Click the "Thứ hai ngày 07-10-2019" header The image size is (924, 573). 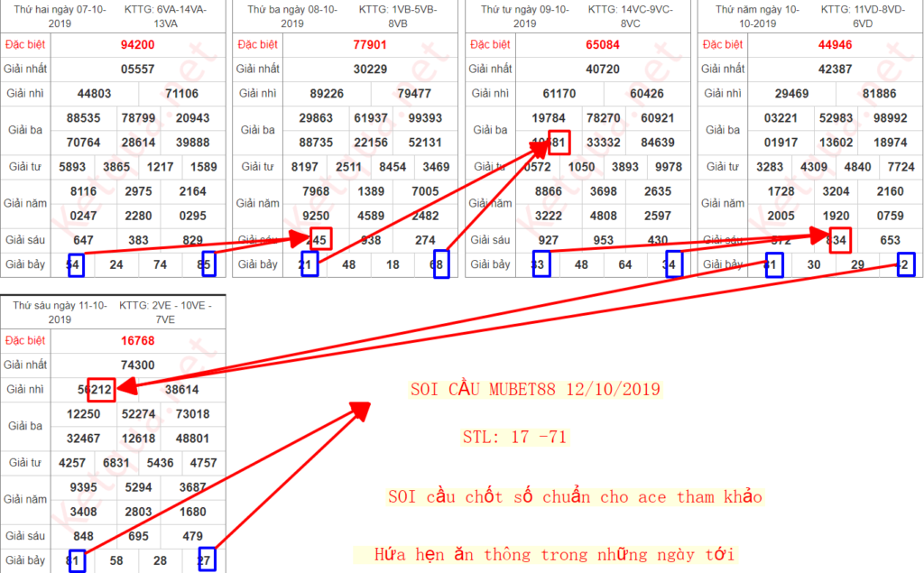[50, 16]
